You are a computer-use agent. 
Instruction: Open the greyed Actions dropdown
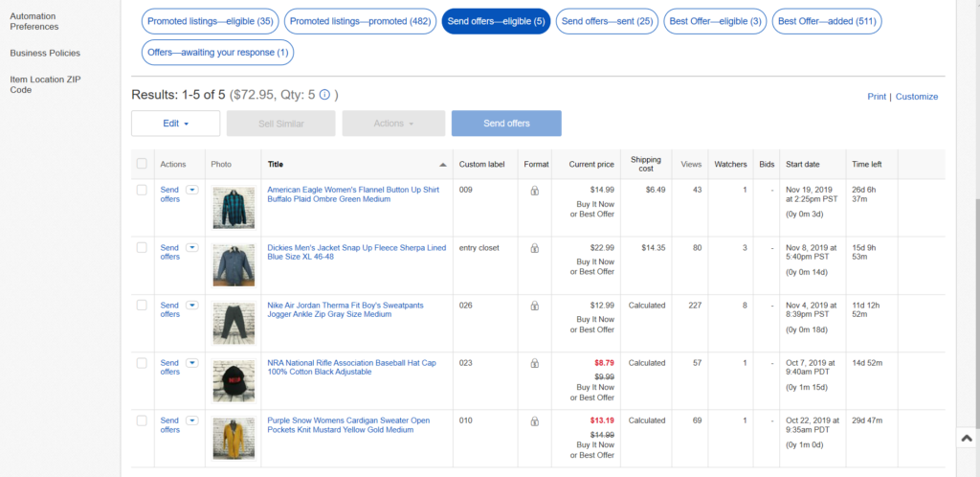(x=393, y=124)
